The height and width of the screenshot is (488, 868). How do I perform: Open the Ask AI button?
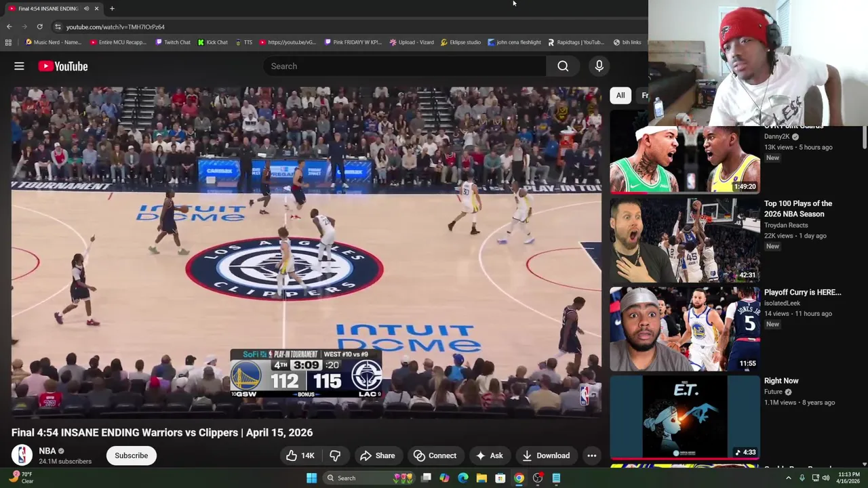(489, 455)
